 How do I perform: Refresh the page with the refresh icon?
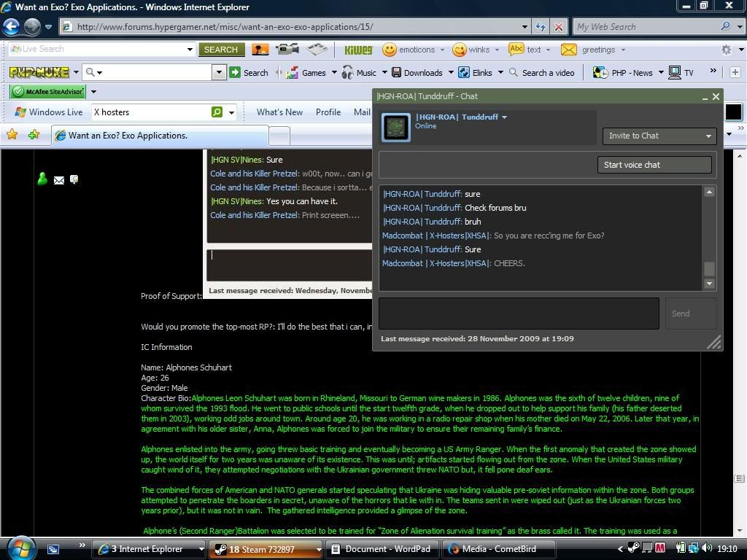[x=541, y=27]
